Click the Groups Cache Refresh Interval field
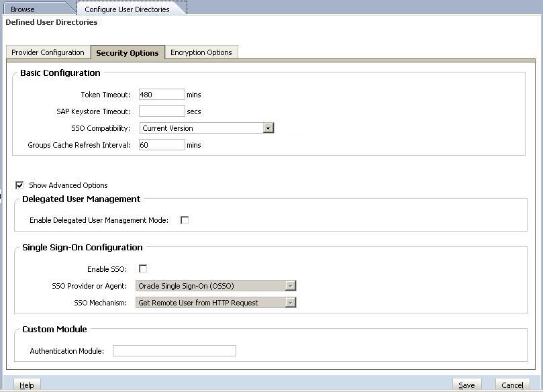The height and width of the screenshot is (392, 543). (161, 144)
